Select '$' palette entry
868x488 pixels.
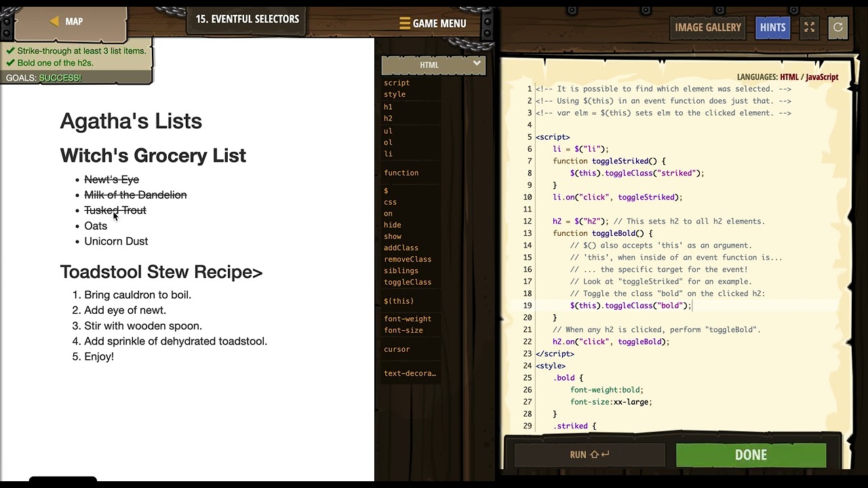point(386,190)
